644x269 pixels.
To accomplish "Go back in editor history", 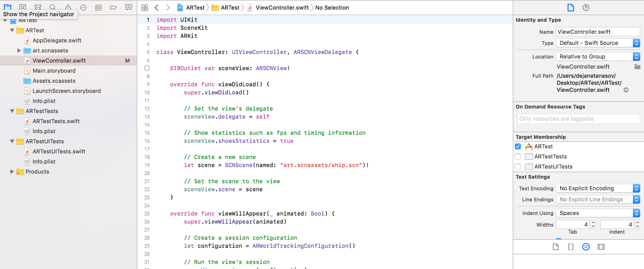I will coord(157,8).
